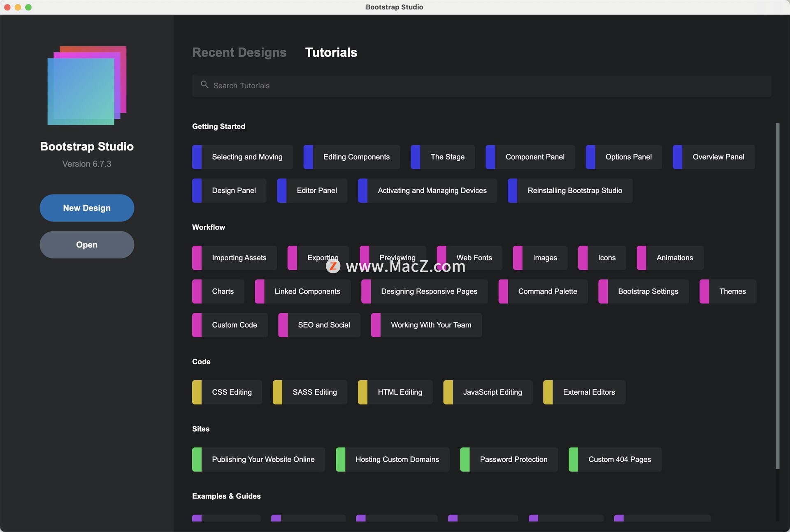Open Animations tutorial

tap(670, 258)
